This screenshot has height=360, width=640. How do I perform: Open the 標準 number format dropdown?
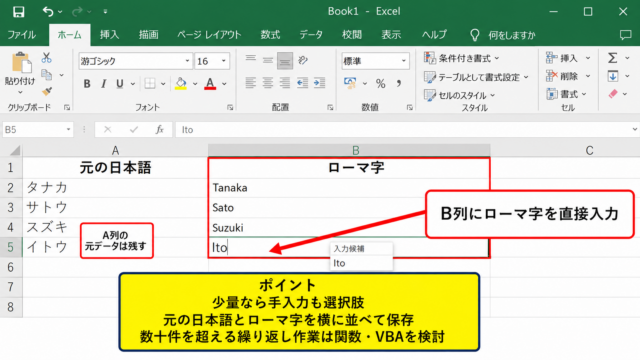click(x=404, y=61)
